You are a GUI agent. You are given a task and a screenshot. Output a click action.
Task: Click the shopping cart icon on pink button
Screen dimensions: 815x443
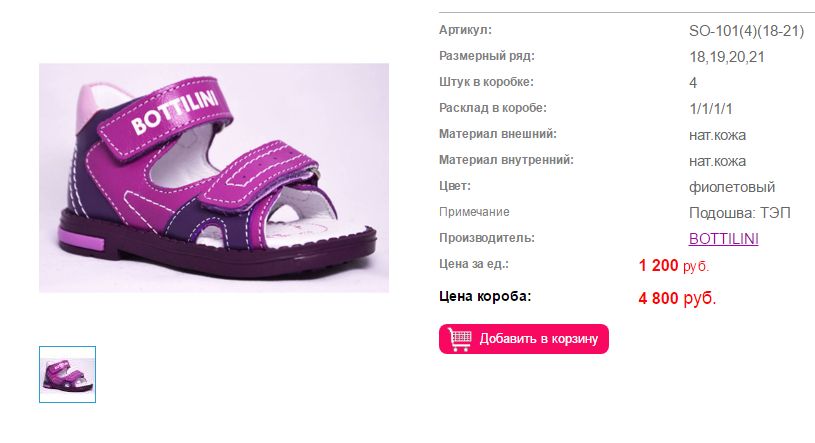click(x=459, y=339)
